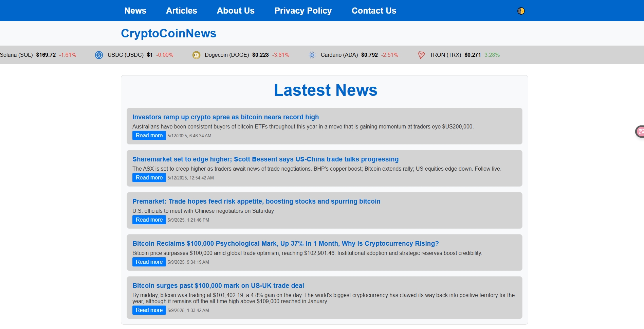Click the Dogecoin price $0.223
Screen dimensions: 644x329
(x=260, y=55)
